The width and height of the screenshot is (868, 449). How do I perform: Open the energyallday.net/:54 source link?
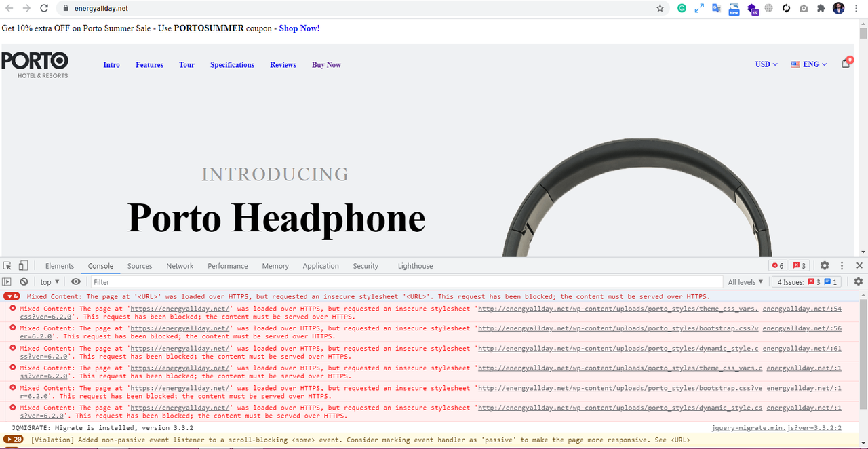tap(802, 309)
